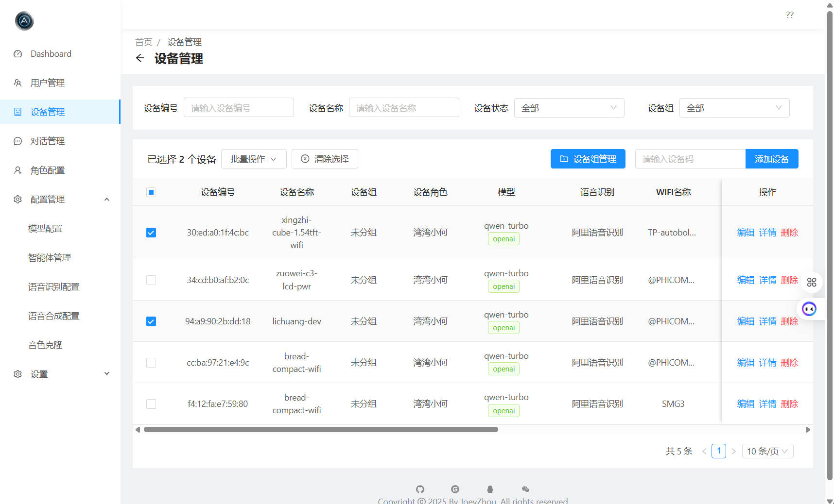
Task: Open the 设备状态 dropdown
Action: [x=569, y=108]
